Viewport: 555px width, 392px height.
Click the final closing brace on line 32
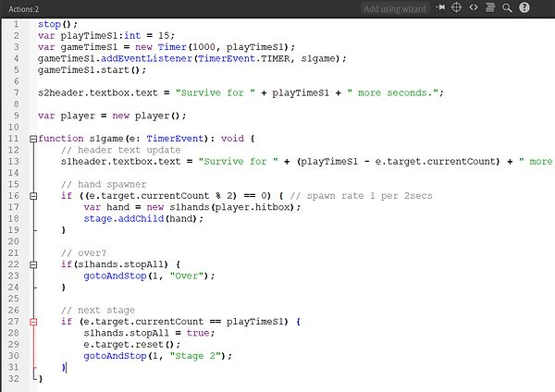coord(41,379)
